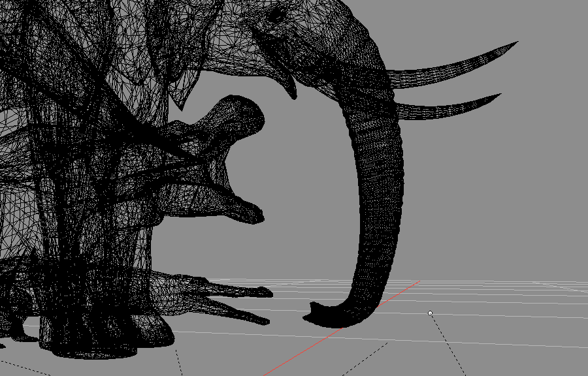Select the small white lamp point object
The width and height of the screenshot is (588, 376).
(430, 313)
